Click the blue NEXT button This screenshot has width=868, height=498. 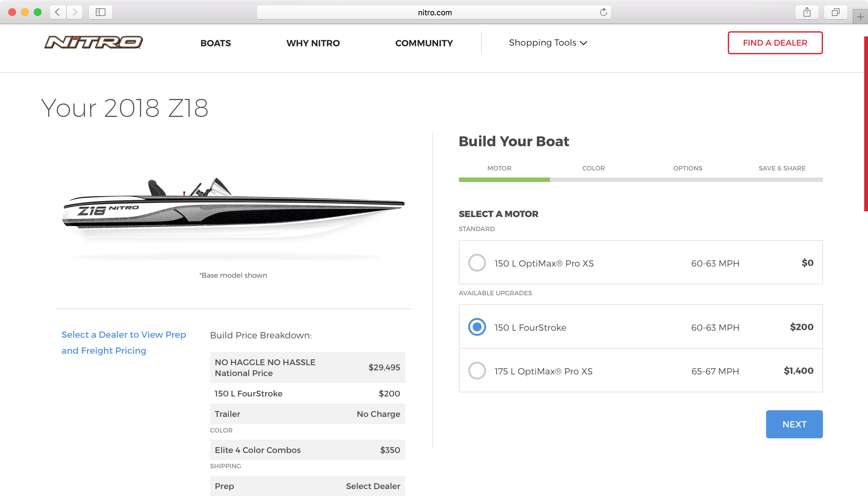[794, 424]
